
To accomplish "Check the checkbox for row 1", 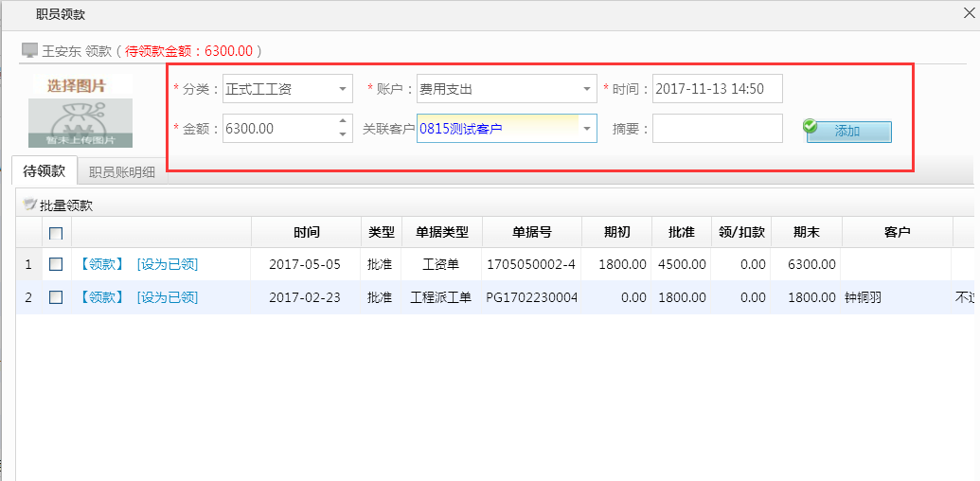I will pyautogui.click(x=56, y=264).
